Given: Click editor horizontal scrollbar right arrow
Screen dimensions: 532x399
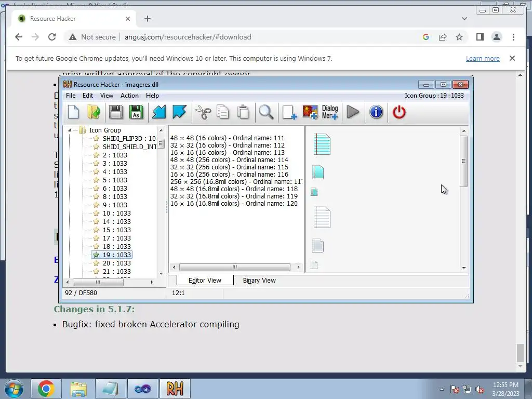Looking at the screenshot, I should (x=298, y=267).
